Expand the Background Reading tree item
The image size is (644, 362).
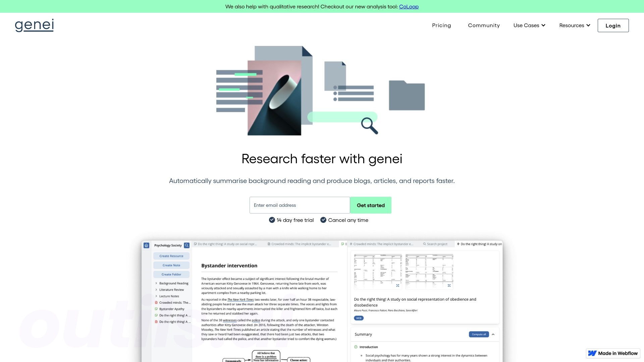[156, 283]
